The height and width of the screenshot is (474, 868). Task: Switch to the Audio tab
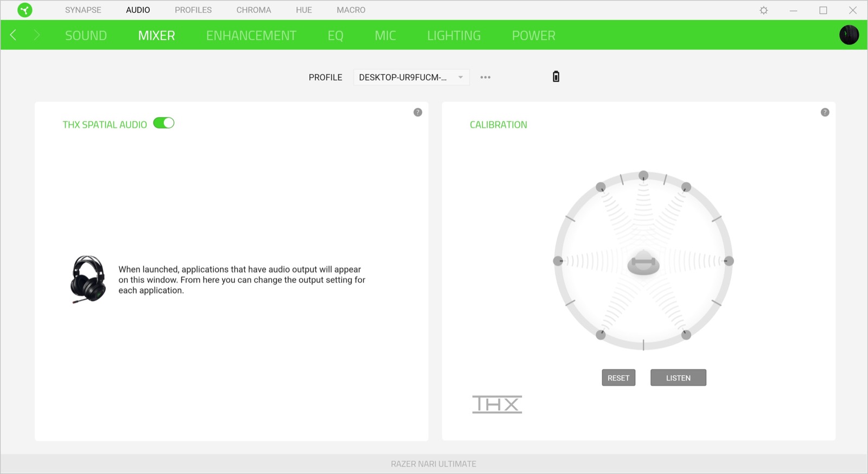point(138,10)
